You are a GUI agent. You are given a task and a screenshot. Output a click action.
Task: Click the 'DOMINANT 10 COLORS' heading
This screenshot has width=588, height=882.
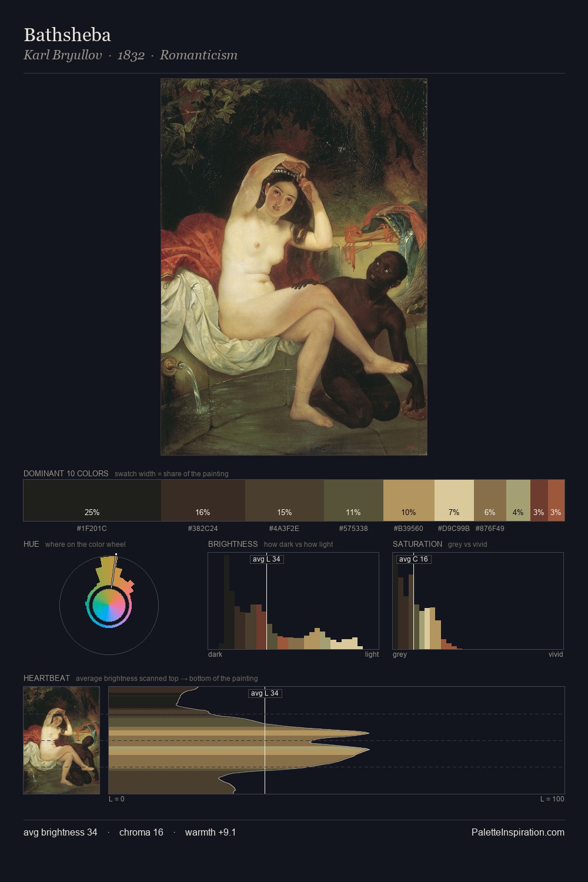(x=66, y=473)
